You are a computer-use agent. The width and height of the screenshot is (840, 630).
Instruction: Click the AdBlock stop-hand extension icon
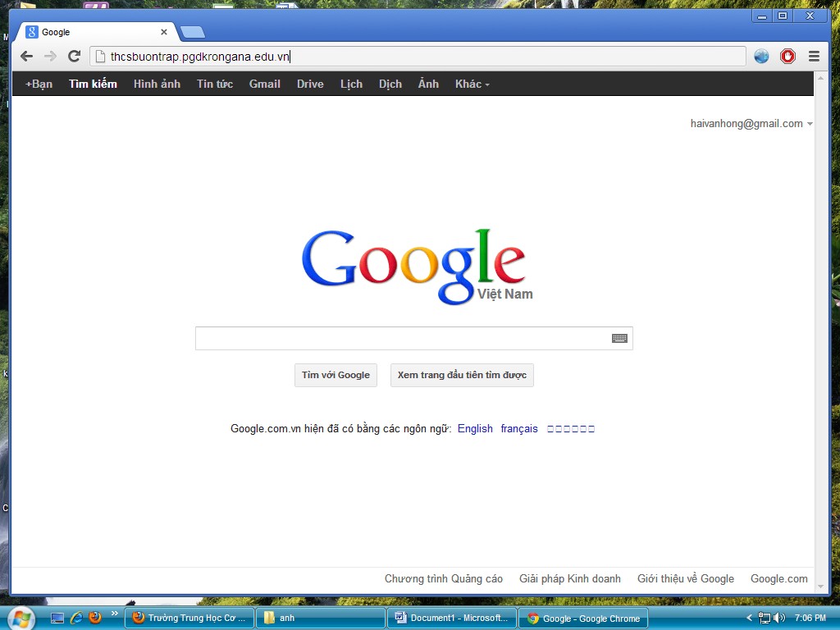(787, 56)
